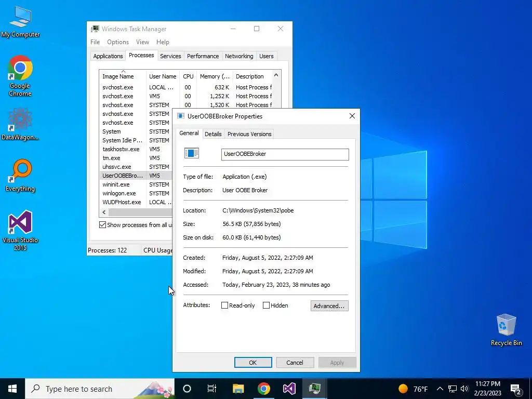The width and height of the screenshot is (532, 399).
Task: Open Task View on taskbar
Action: tap(212, 389)
